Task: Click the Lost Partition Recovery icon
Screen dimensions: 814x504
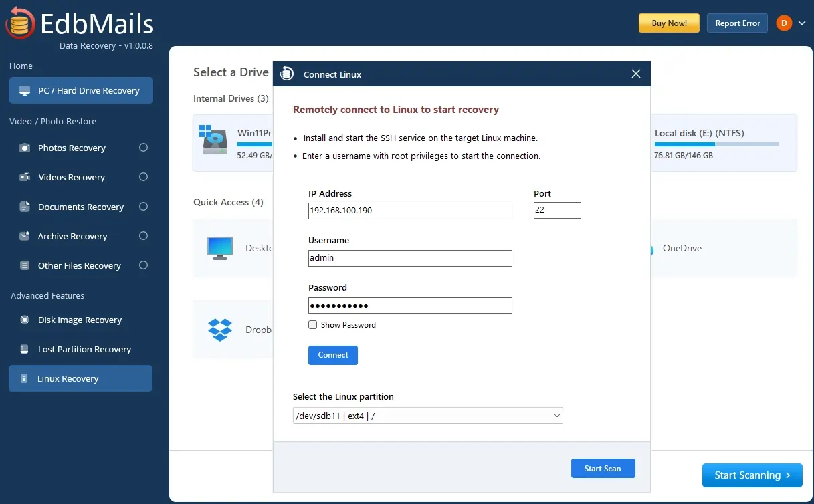Action: pyautogui.click(x=25, y=349)
